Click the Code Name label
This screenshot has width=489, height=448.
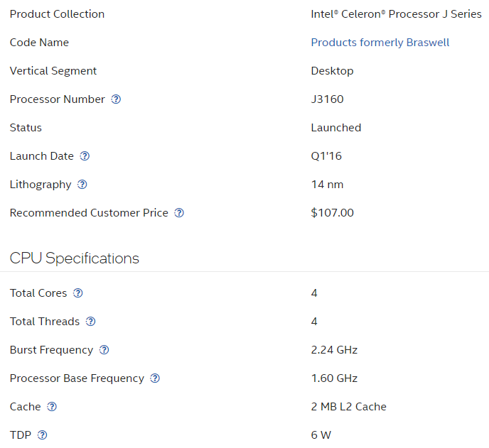[39, 43]
